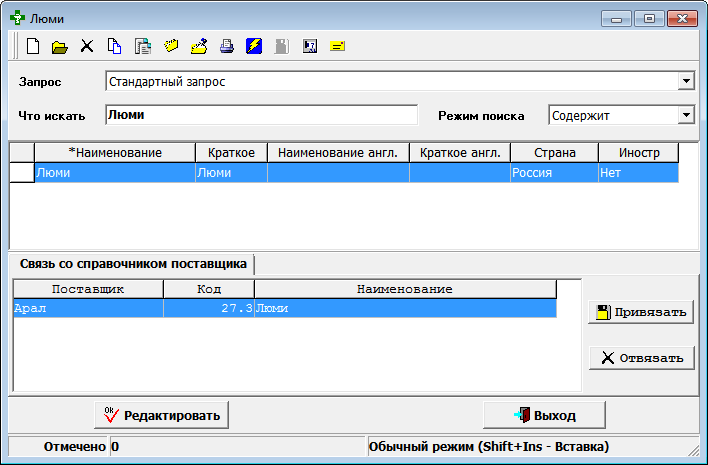708x465 pixels.
Task: Expand the Запрос dropdown list
Action: point(686,81)
